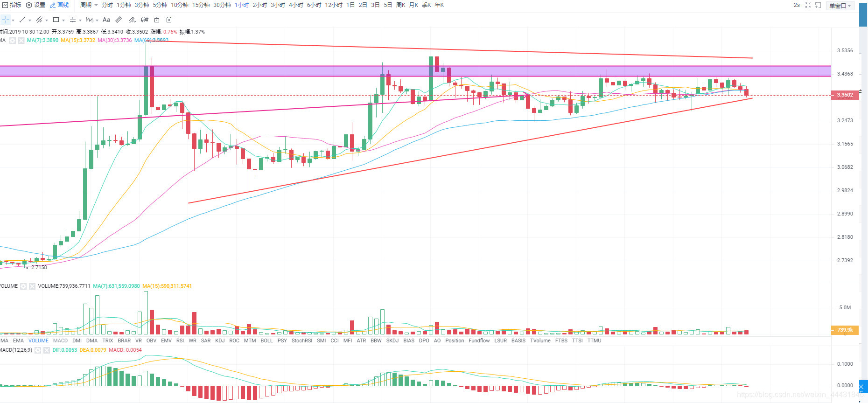The width and height of the screenshot is (868, 403).
Task: Select the ruler measure tool
Action: (x=119, y=20)
